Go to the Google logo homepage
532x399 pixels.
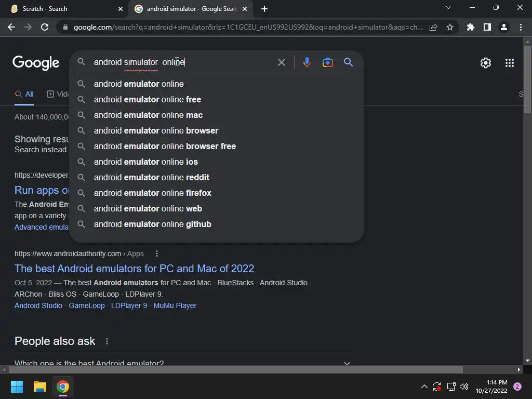[36, 63]
